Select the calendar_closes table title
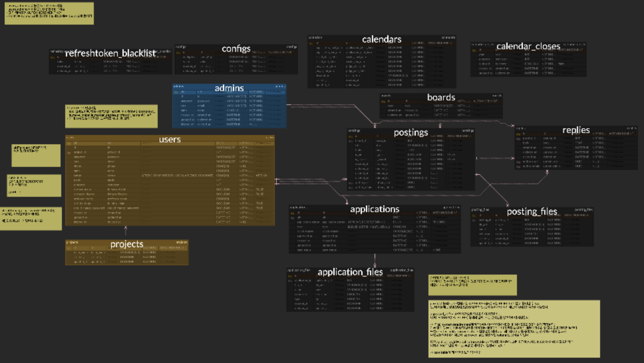The image size is (644, 363). coord(528,46)
